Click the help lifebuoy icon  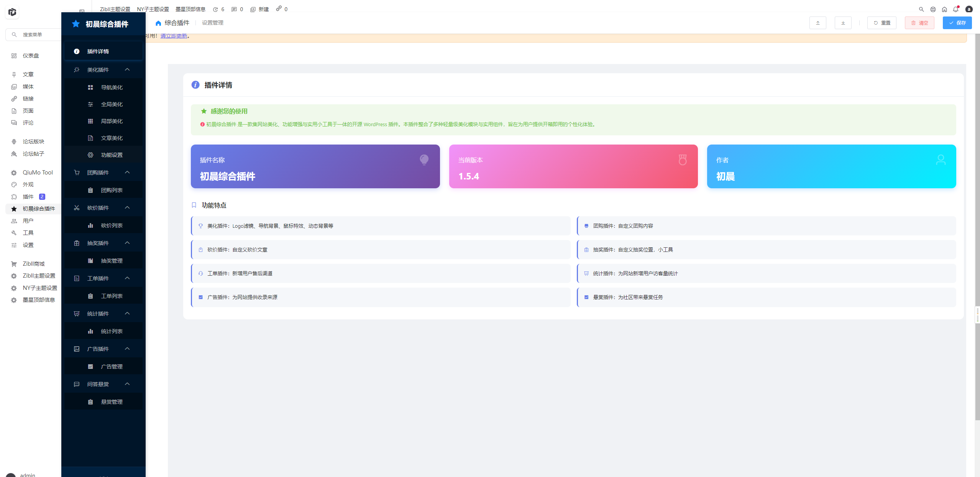point(933,9)
